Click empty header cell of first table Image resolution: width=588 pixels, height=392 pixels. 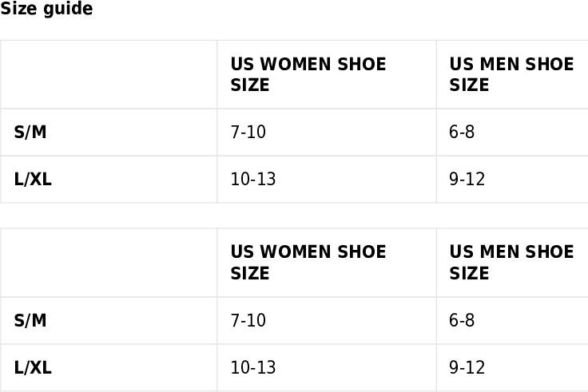109,74
